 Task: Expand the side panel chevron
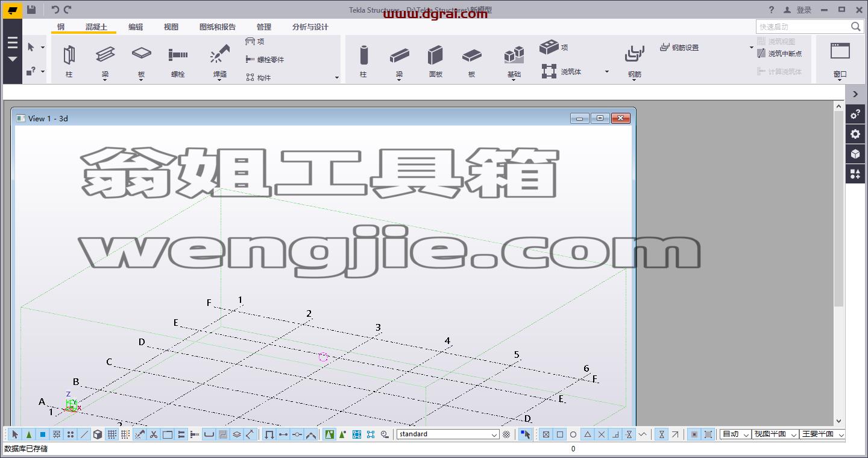click(855, 94)
